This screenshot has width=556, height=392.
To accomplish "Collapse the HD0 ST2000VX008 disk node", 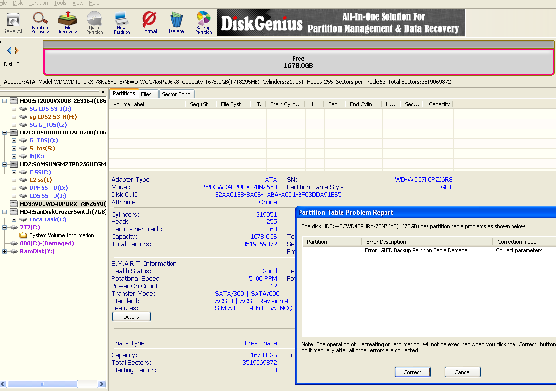I will [5, 101].
